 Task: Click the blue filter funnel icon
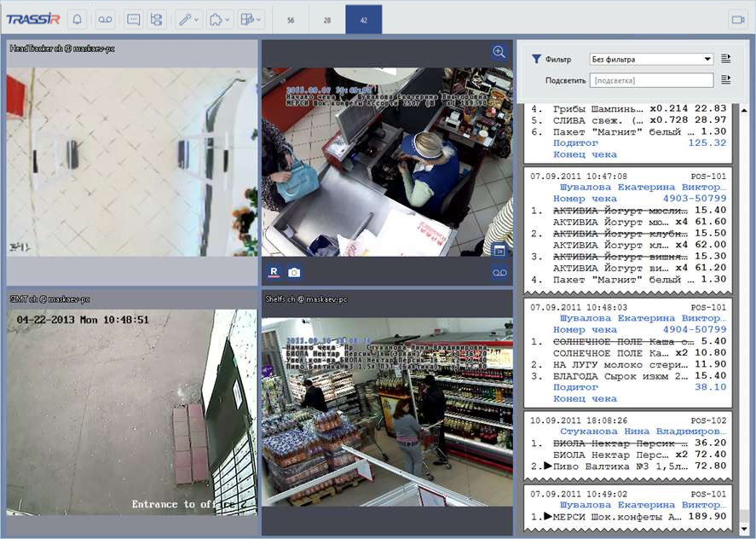click(536, 60)
